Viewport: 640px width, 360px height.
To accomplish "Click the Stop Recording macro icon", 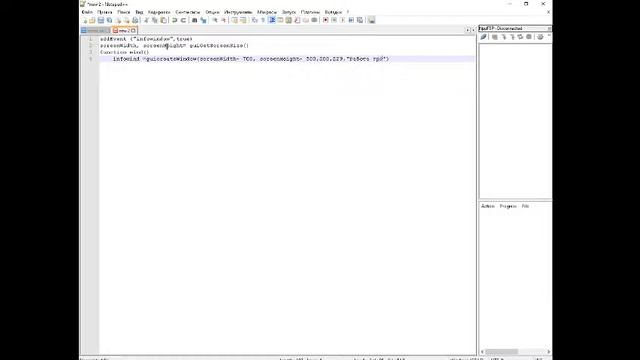I will [334, 20].
